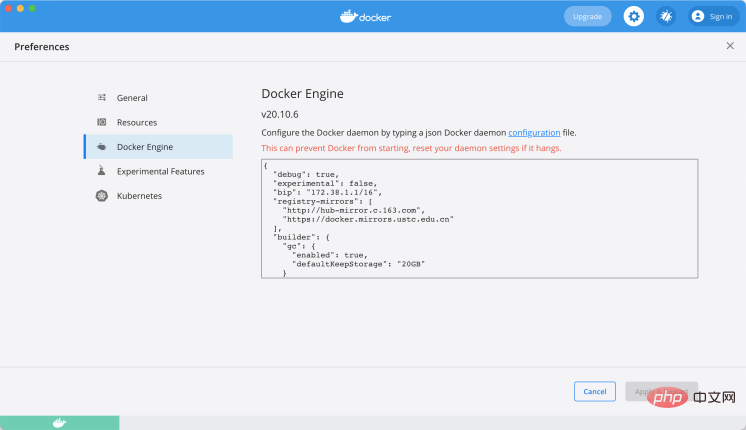This screenshot has width=746, height=430.
Task: Click the Docker whale icon in the bottom status bar
Action: coord(59,422)
